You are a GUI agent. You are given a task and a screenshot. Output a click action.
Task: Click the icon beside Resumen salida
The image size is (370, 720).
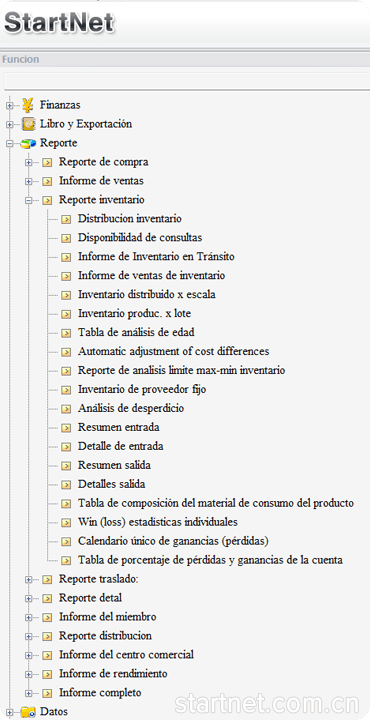click(x=66, y=466)
